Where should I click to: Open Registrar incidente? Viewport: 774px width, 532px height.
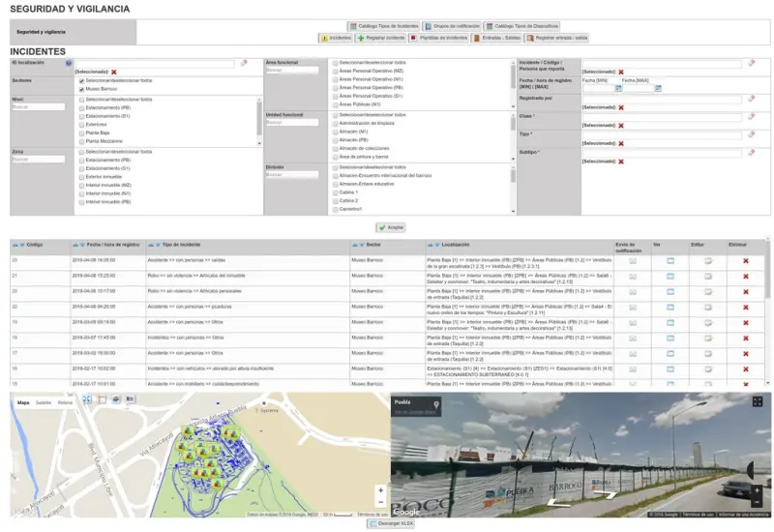[x=380, y=38]
